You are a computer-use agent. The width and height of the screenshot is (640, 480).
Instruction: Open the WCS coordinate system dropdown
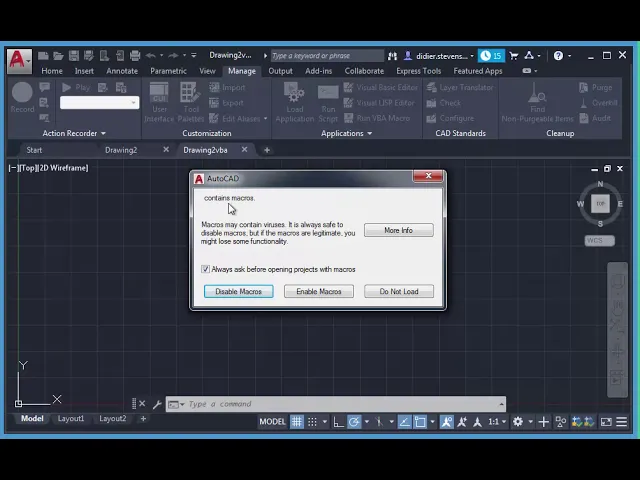(599, 240)
